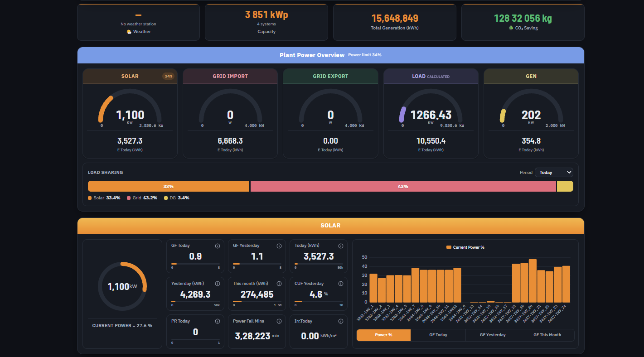This screenshot has height=357, width=644.
Task: Click the PR Today info icon
Action: coord(217,321)
